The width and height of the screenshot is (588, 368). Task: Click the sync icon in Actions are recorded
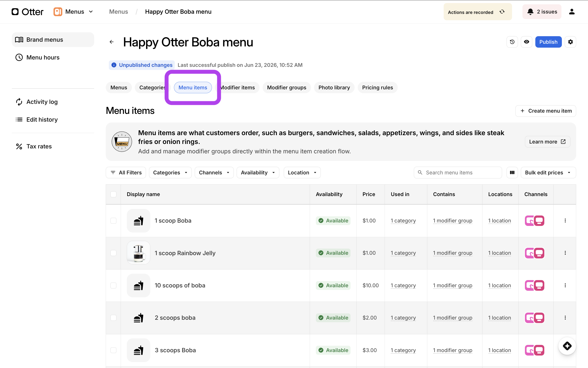pyautogui.click(x=502, y=12)
